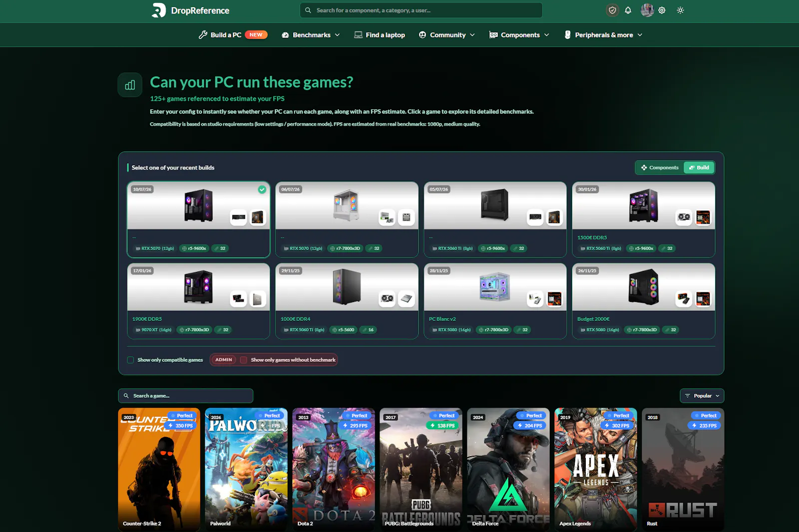Click the DropReference site name
The height and width of the screenshot is (532, 799).
tap(200, 10)
